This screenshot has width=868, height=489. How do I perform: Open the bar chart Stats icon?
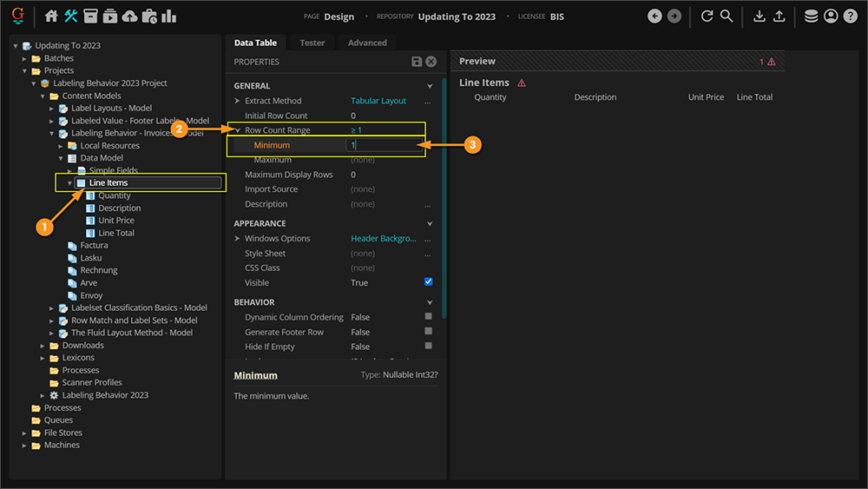[168, 17]
